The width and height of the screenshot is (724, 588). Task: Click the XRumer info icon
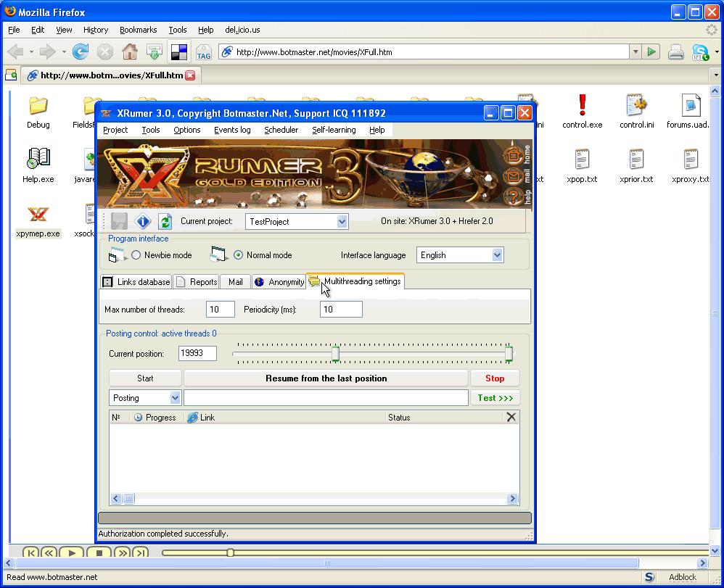[143, 222]
